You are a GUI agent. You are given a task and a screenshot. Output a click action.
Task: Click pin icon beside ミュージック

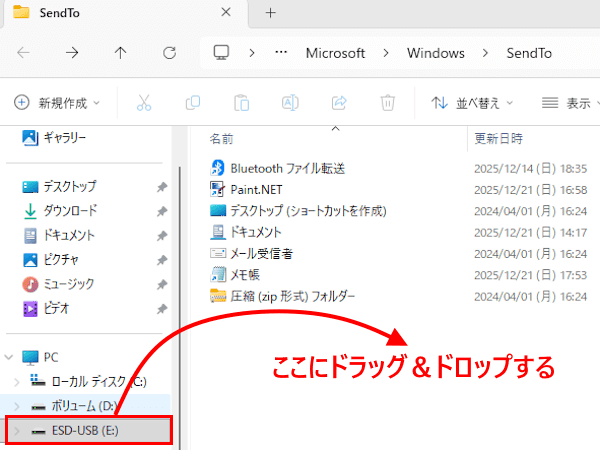click(162, 284)
